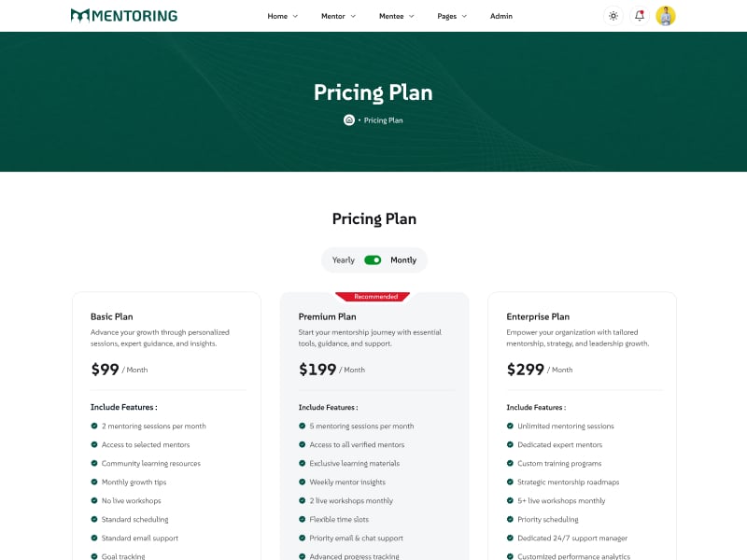This screenshot has width=747, height=560.
Task: Select the Yearly billing label
Action: tap(344, 260)
